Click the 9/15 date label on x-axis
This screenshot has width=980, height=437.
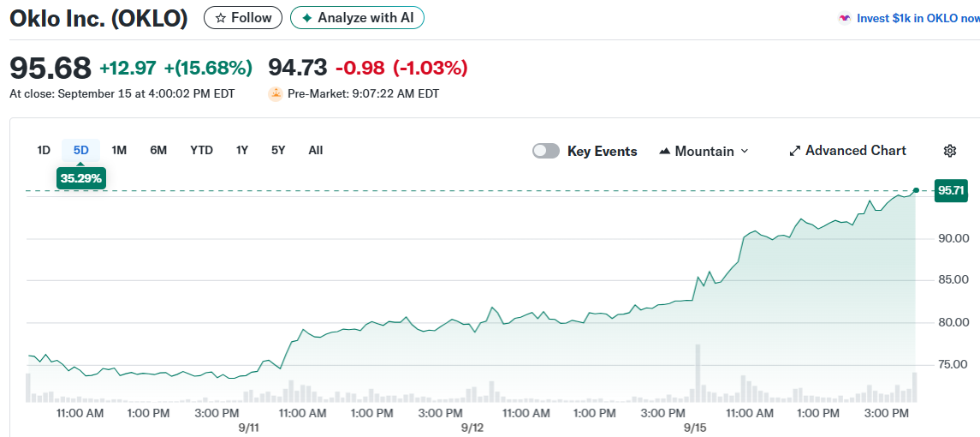coord(695,428)
